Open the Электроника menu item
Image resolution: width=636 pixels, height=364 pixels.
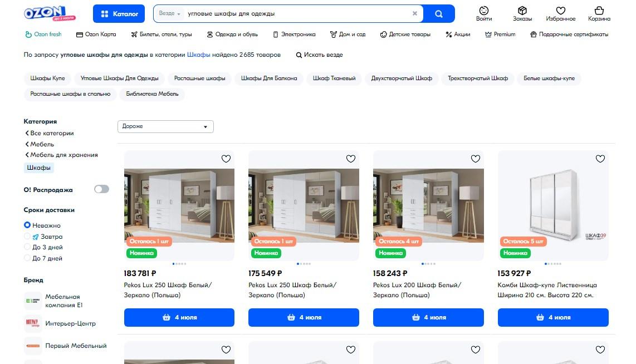294,35
